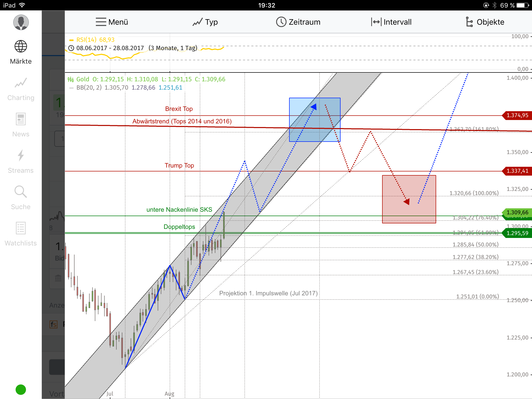This screenshot has width=532, height=399.
Task: Open the Charting section icon
Action: [21, 83]
